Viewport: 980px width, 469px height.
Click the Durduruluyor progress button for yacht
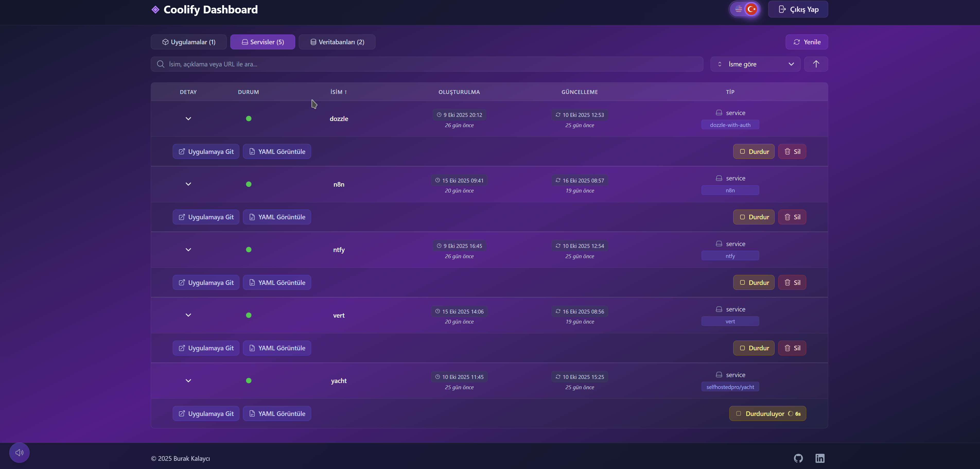[767, 413]
